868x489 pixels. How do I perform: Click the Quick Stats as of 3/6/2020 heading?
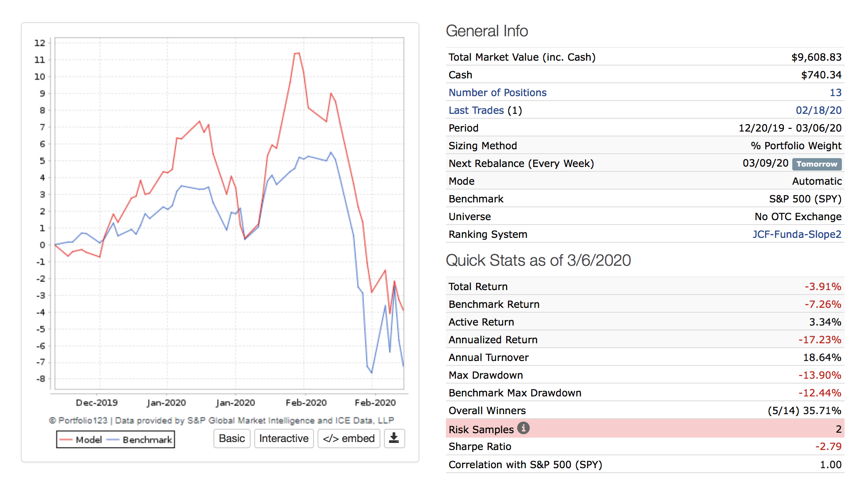point(538,260)
